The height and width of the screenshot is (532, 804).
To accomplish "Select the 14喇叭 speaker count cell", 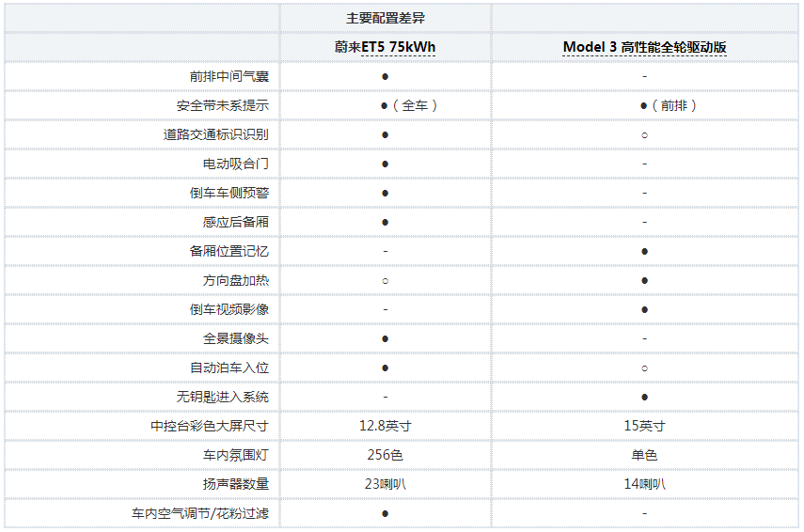I will click(644, 484).
